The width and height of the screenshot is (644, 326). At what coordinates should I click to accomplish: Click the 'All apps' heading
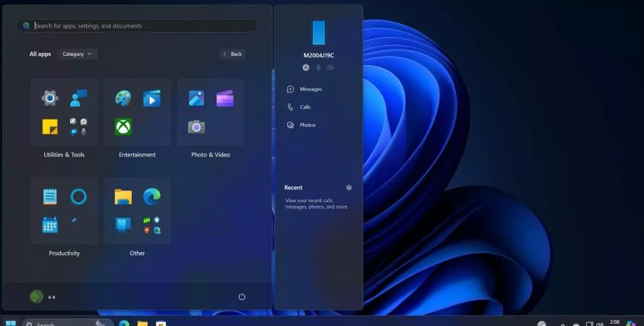(40, 54)
